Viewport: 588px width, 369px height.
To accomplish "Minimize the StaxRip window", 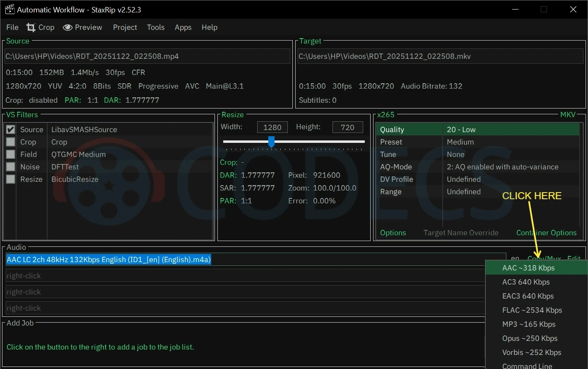I will coord(515,9).
